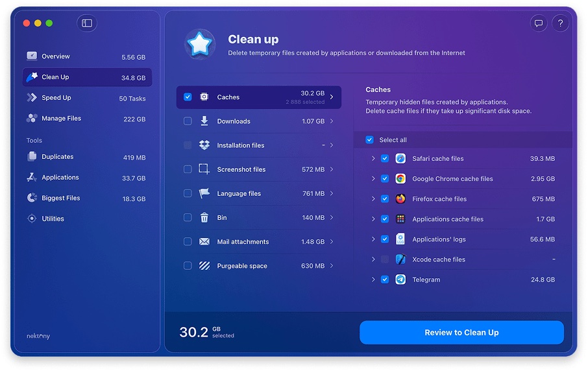
Task: Expand the Telegram row
Action: click(x=373, y=280)
